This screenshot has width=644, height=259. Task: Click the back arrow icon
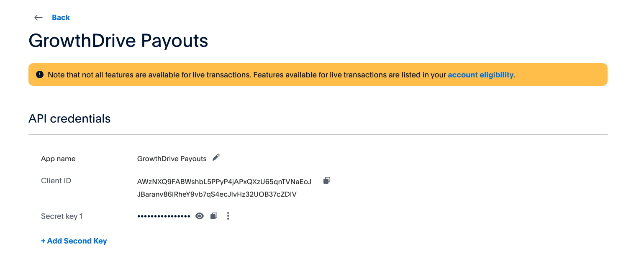(x=38, y=18)
